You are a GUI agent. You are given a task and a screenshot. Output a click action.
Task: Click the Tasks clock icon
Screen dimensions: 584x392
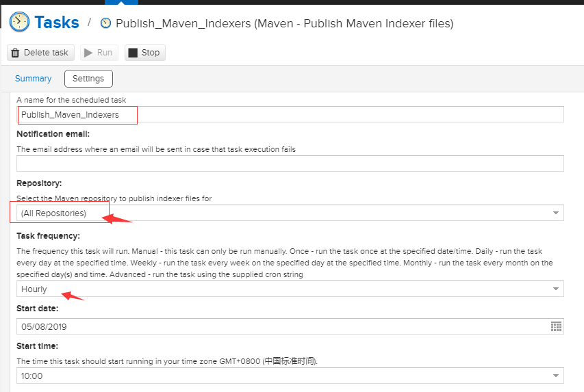[19, 22]
